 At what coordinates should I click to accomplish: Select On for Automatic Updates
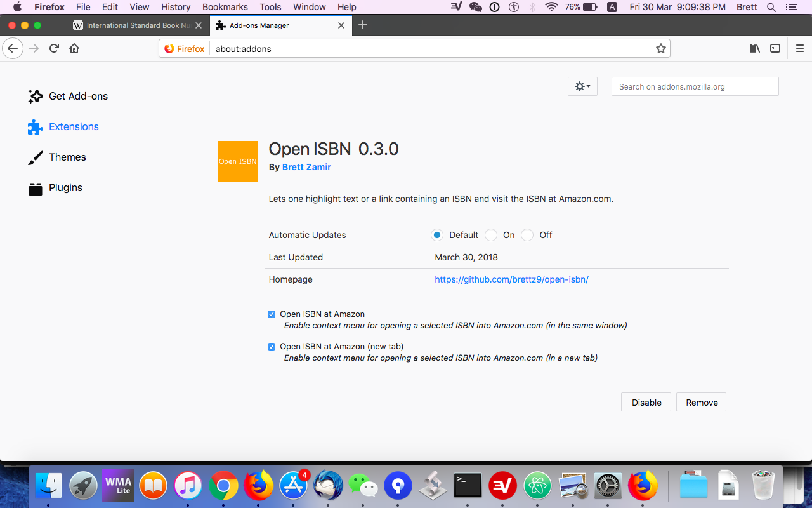(x=490, y=235)
